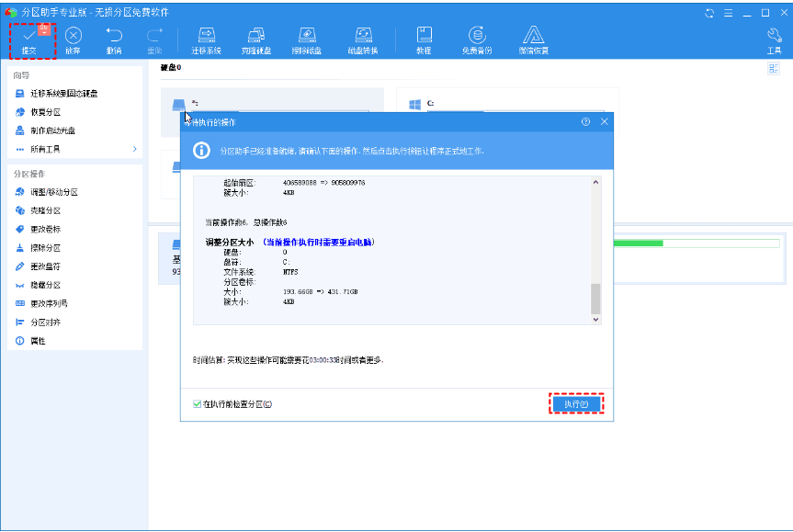Open the 工具 (Tools) icon at the toolbar's right end
The height and width of the screenshot is (532, 793).
[774, 40]
